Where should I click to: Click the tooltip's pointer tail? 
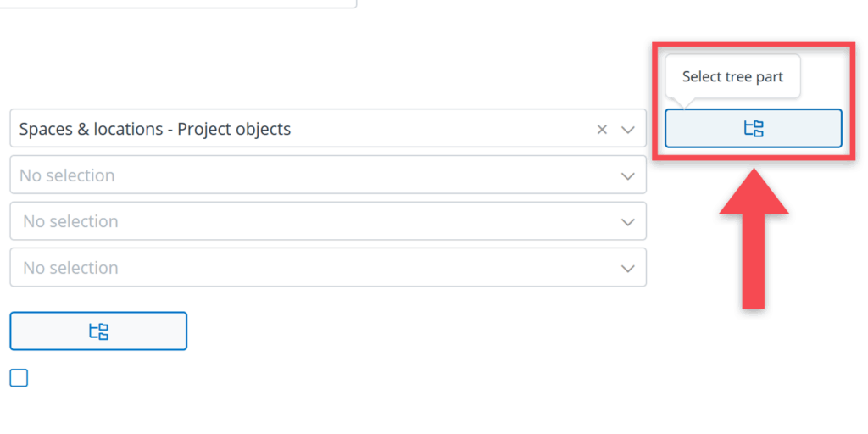(686, 103)
